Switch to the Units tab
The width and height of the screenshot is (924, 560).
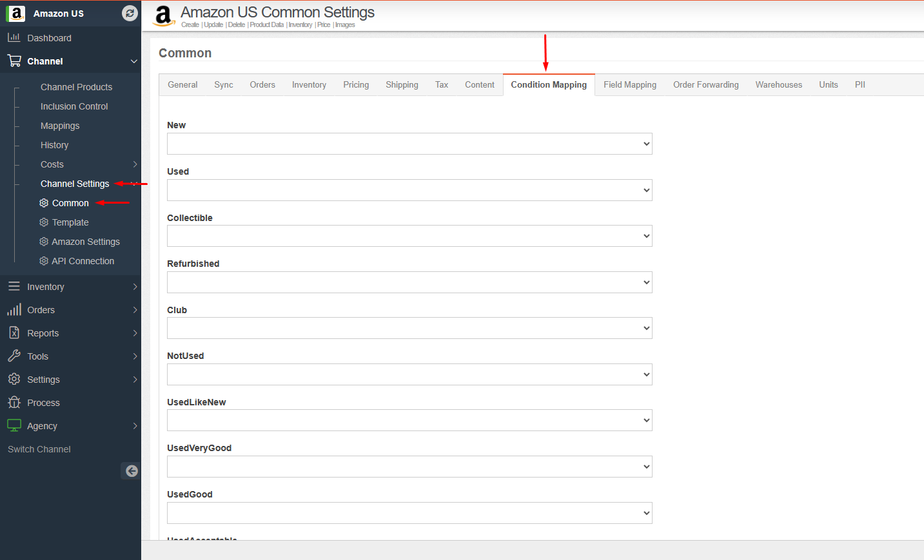point(829,84)
